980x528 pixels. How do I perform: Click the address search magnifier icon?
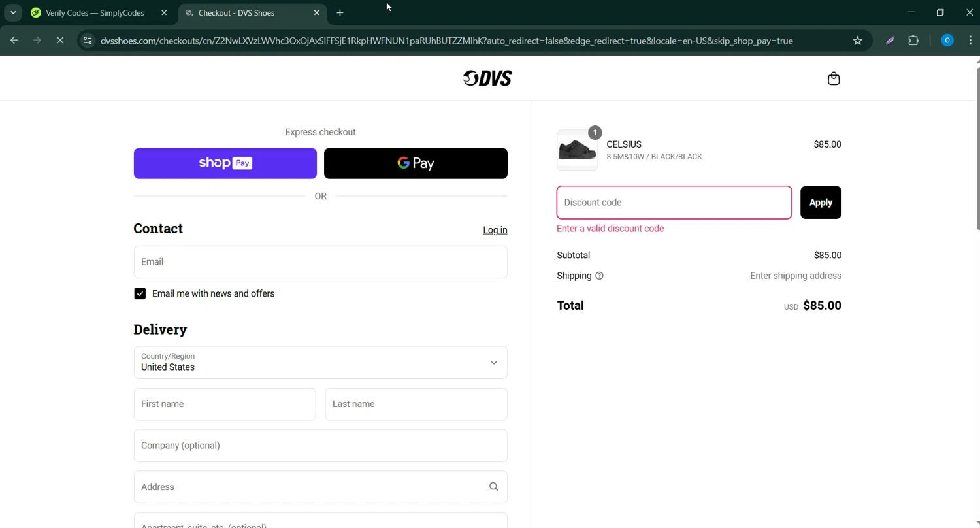494,487
